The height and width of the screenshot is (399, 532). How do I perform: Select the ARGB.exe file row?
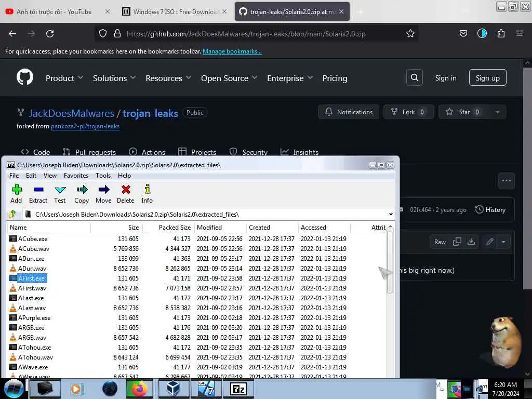tap(196, 328)
